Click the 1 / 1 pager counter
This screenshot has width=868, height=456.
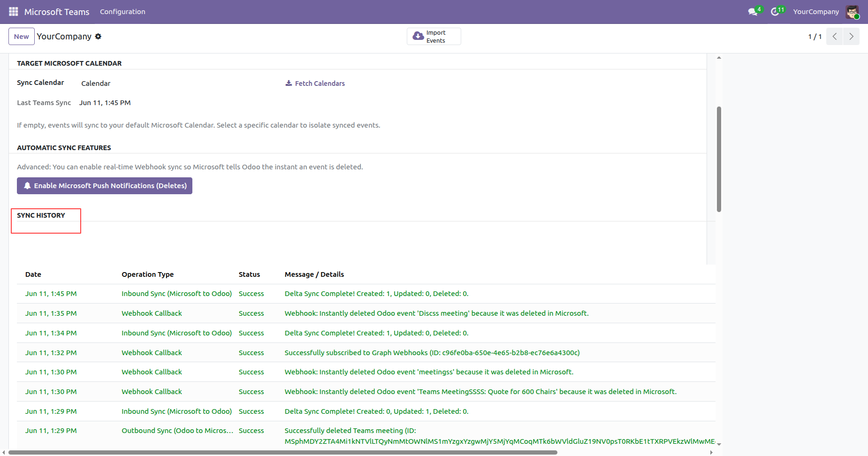tap(815, 37)
